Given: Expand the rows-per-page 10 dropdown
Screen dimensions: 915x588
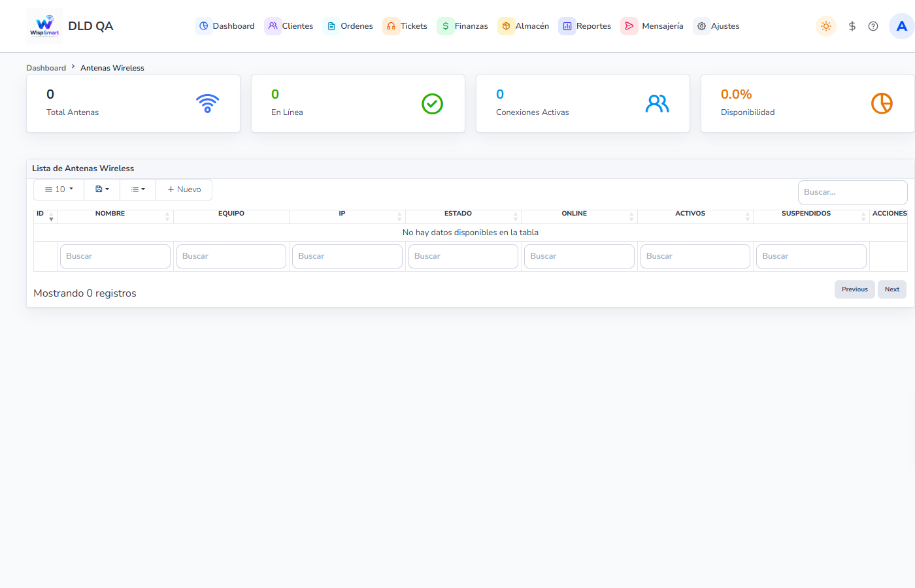Looking at the screenshot, I should click(x=59, y=189).
